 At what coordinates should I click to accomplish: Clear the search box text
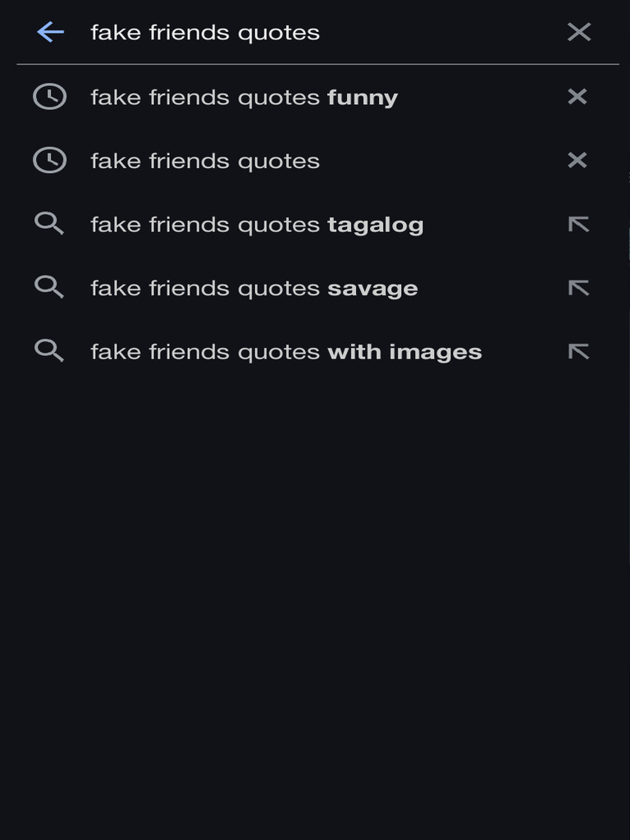pyautogui.click(x=578, y=32)
